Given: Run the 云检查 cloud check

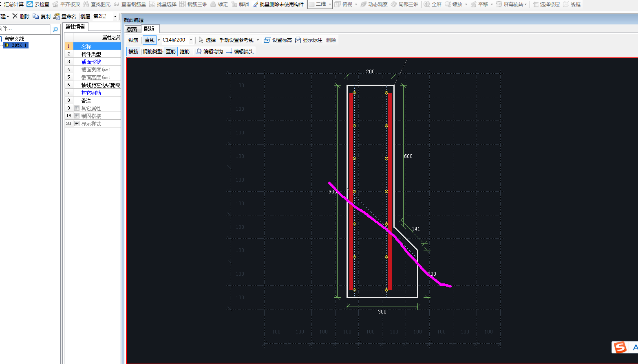Looking at the screenshot, I should point(38,4).
